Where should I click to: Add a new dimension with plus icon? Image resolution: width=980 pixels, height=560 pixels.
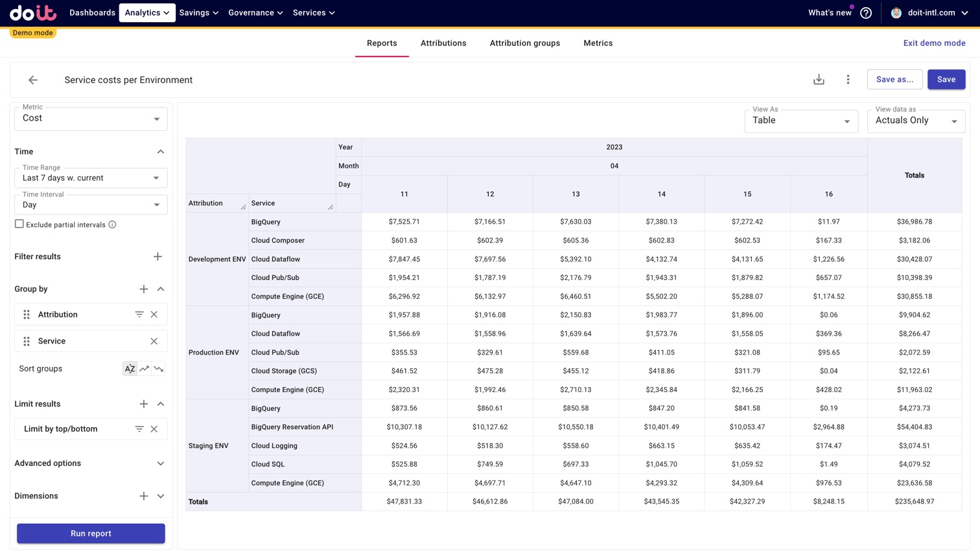(x=144, y=496)
